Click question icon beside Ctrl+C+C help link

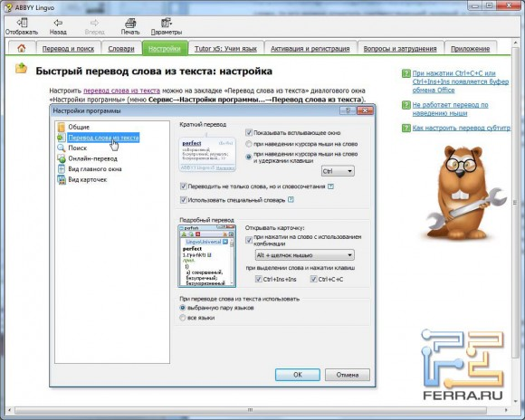[406, 73]
